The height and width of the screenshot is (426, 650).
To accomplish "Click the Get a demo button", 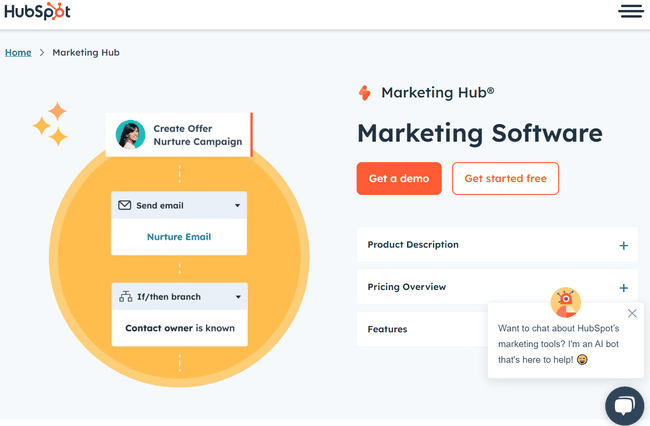I will (x=399, y=179).
